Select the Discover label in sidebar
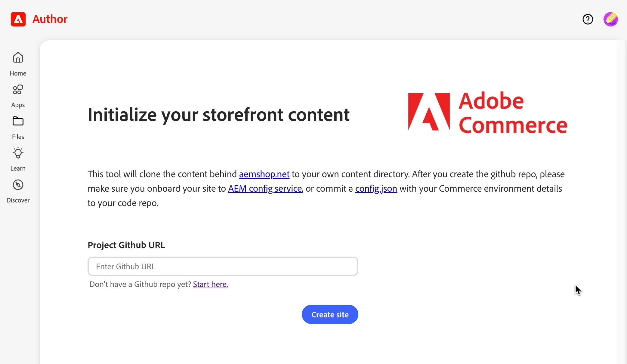 [x=18, y=200]
